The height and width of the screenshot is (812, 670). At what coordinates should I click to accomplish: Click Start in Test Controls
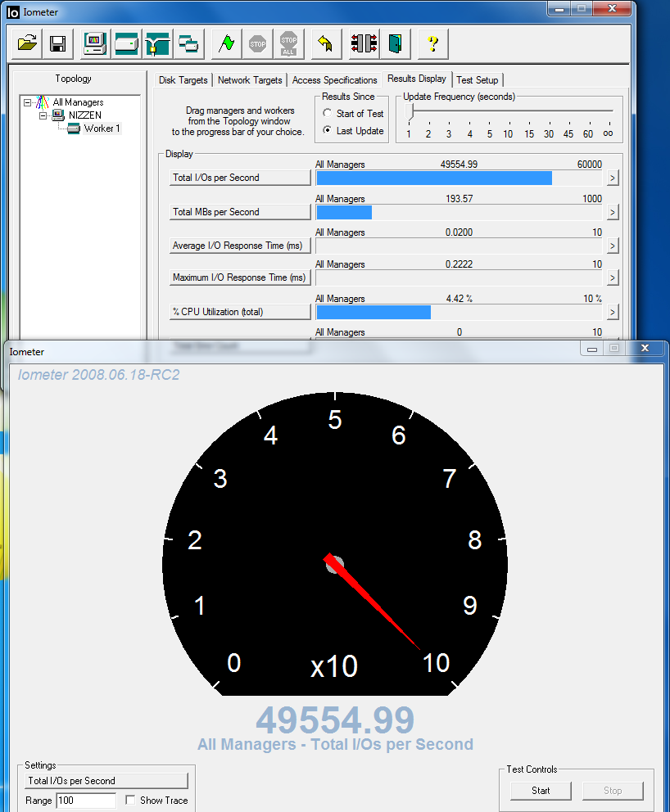(541, 791)
